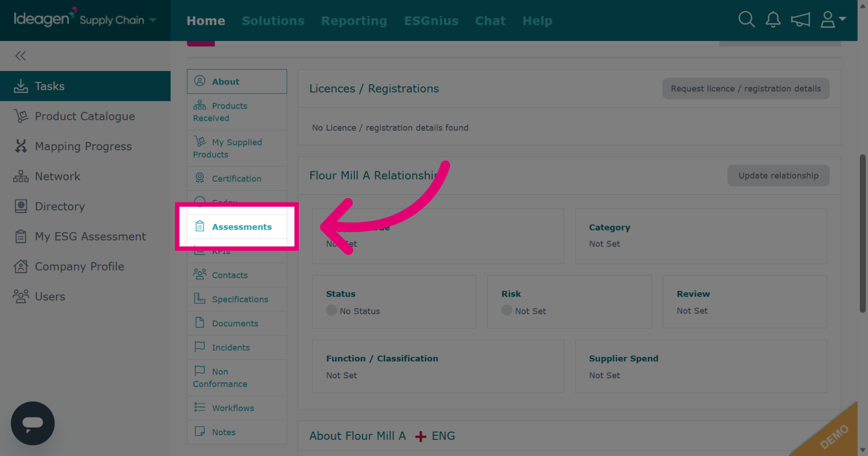Image resolution: width=868 pixels, height=456 pixels.
Task: Click the 'No Status' text
Action: [360, 311]
